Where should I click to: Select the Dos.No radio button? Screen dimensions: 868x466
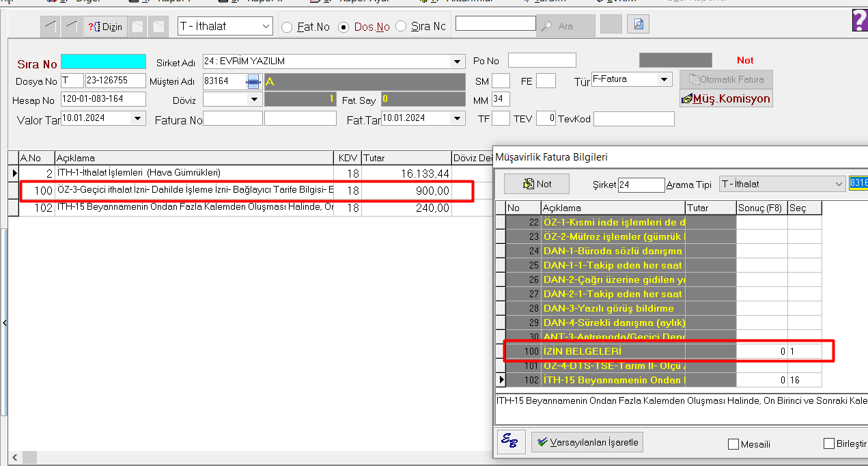coord(344,27)
